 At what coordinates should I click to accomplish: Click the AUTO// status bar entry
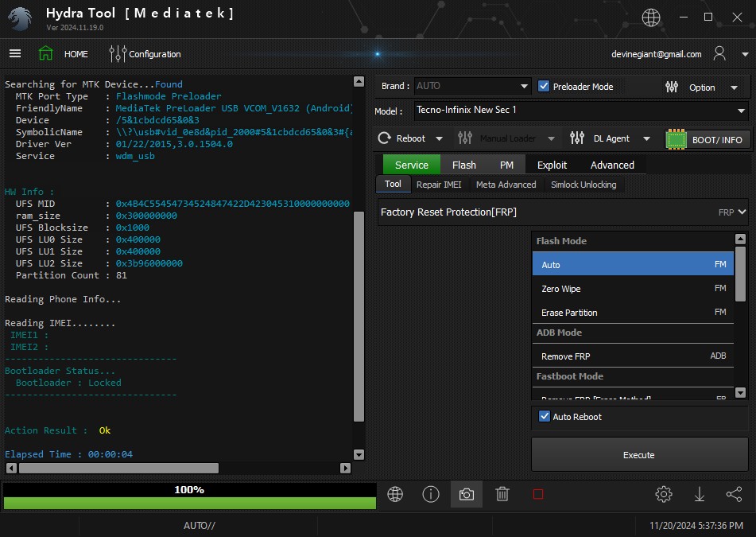click(199, 525)
